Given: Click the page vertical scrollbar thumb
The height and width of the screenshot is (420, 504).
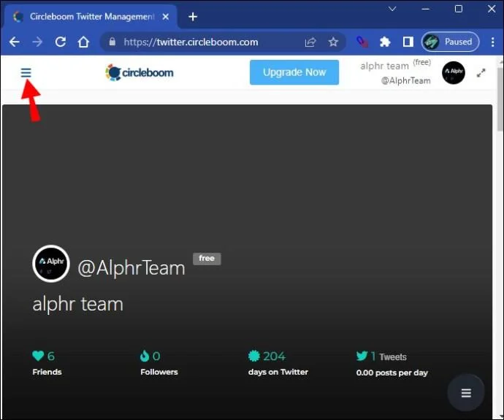Looking at the screenshot, I should [x=500, y=99].
